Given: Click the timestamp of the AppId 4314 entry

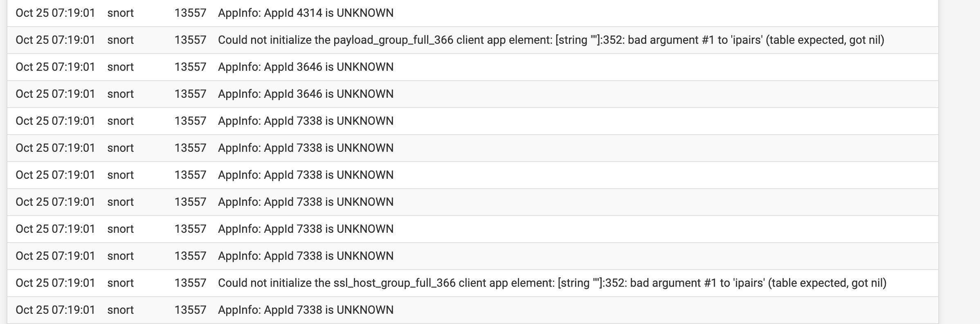Looking at the screenshot, I should point(55,13).
